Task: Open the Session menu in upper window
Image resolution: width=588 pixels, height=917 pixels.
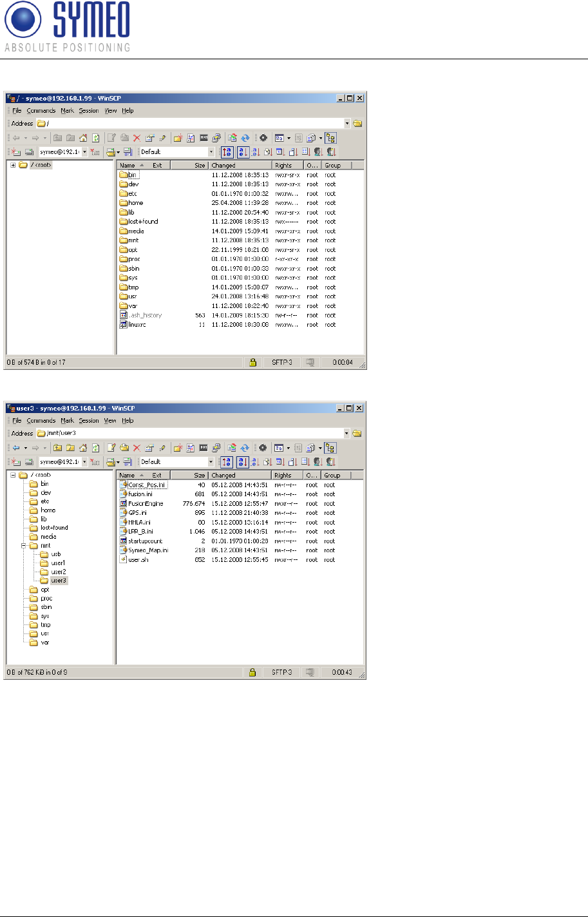Action: pyautogui.click(x=89, y=111)
